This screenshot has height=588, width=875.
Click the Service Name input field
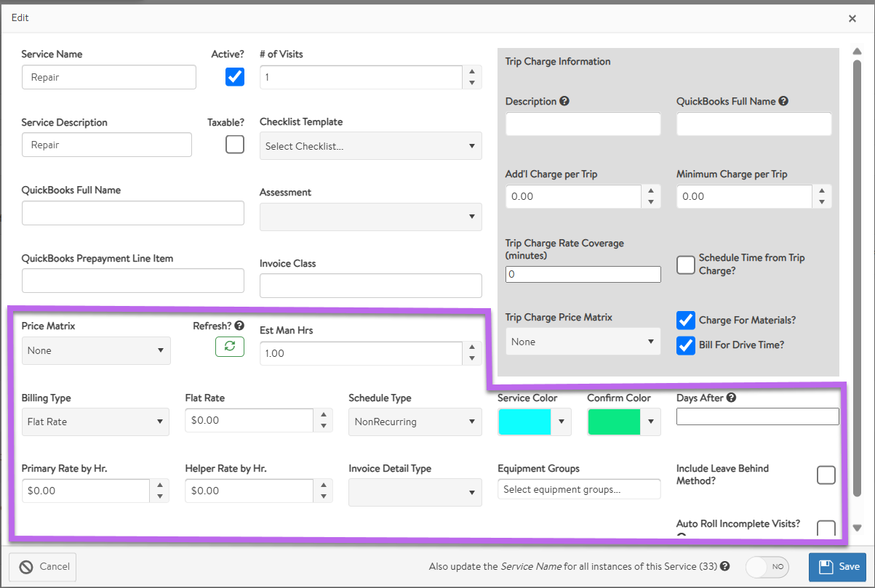click(109, 77)
